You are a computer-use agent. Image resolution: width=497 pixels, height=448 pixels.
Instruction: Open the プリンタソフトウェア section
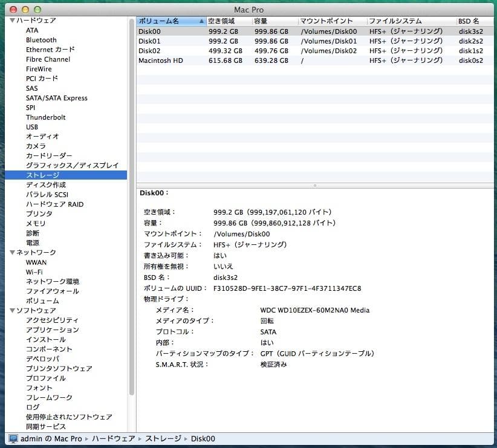click(x=56, y=368)
